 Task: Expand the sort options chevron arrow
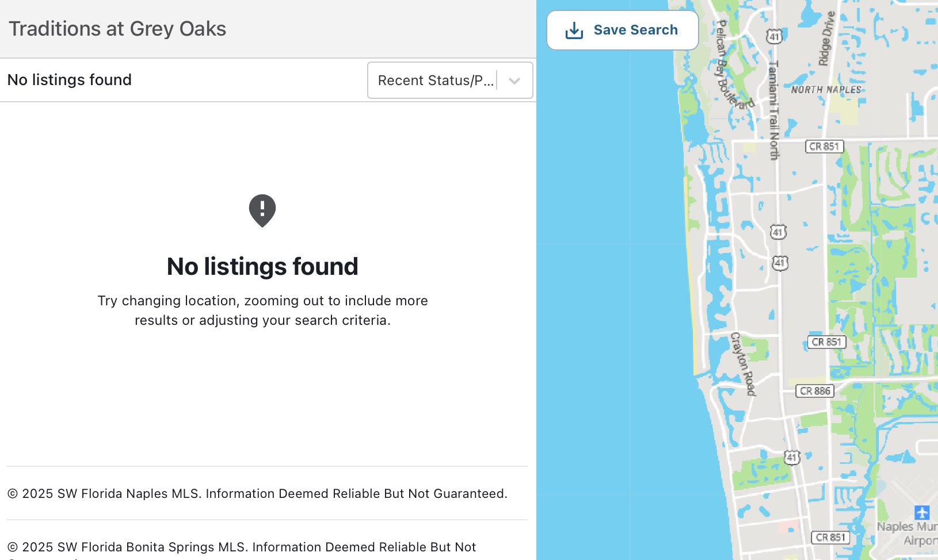tap(514, 80)
